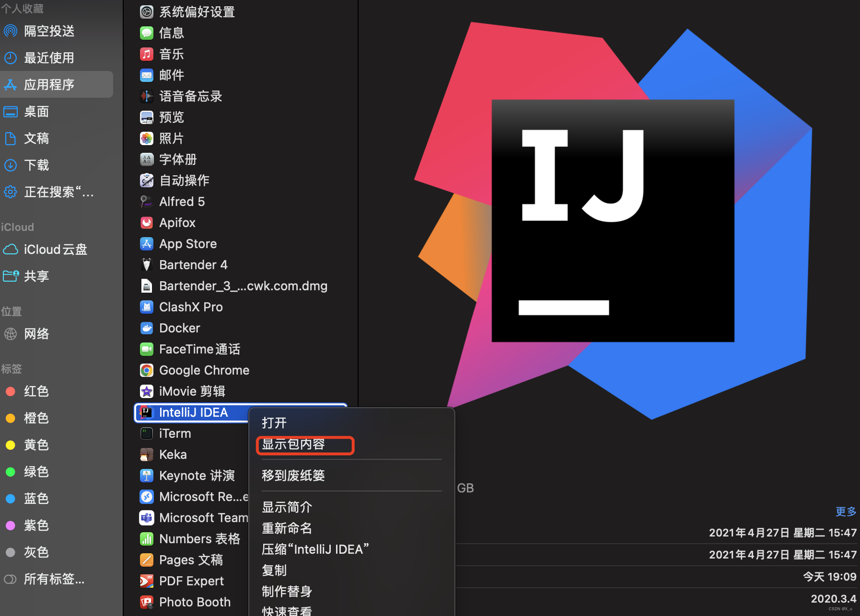Click the Photo Booth app icon

[147, 602]
